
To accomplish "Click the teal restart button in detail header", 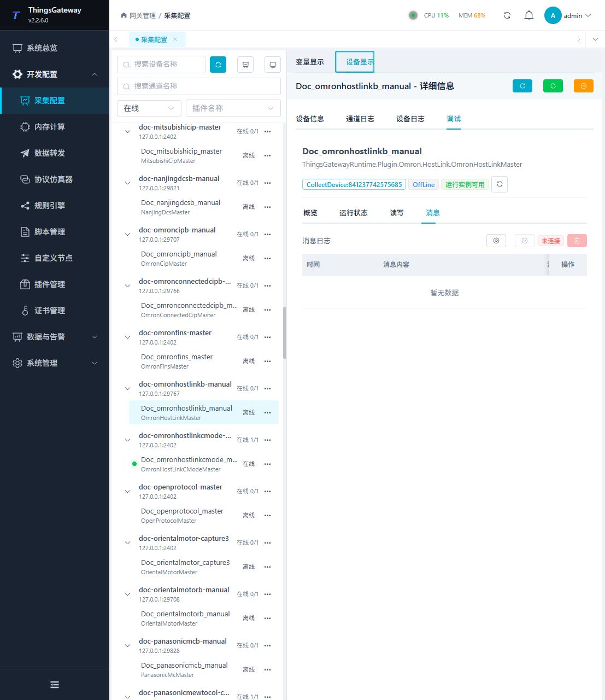I will click(522, 86).
